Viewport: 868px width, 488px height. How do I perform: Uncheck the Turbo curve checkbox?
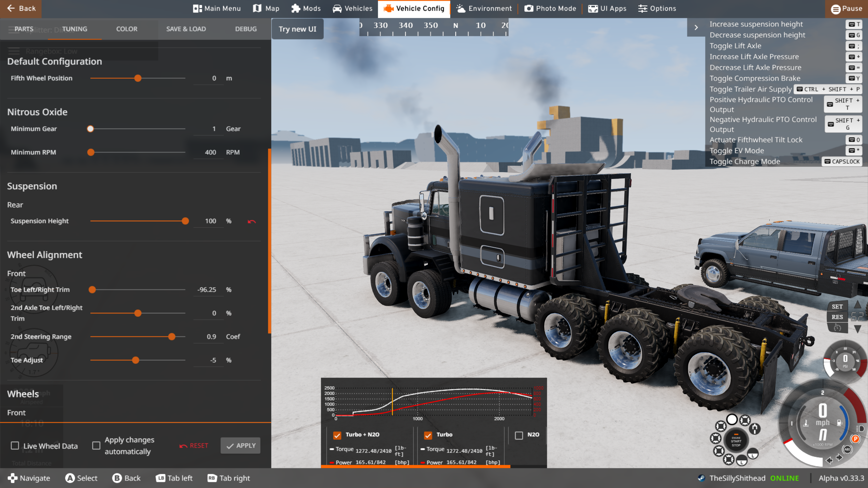428,435
